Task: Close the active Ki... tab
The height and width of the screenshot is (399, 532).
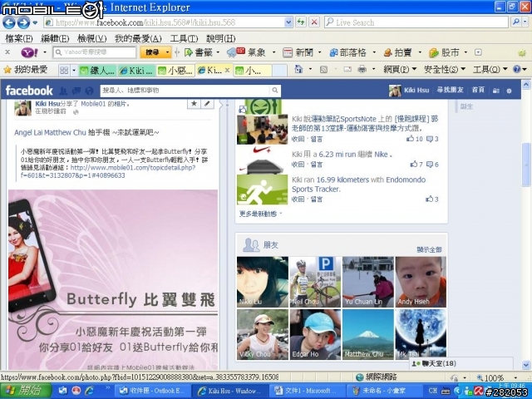Action: click(227, 70)
